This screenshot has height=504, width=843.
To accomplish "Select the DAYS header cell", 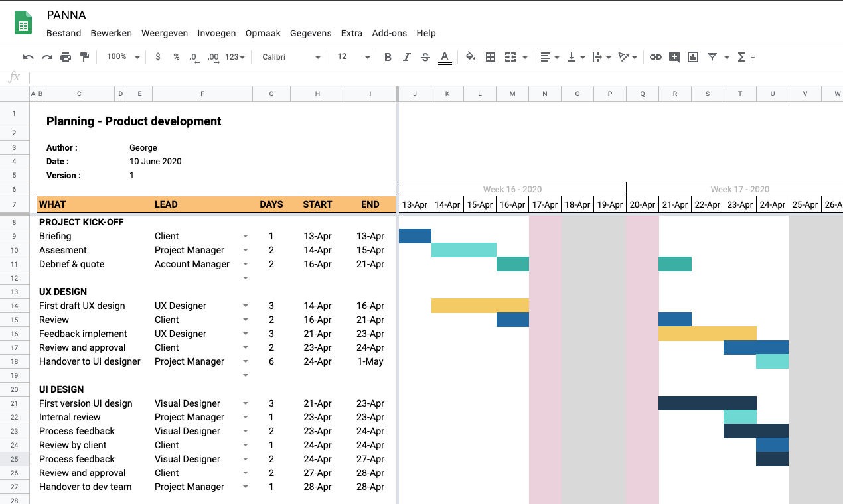I will pos(271,204).
